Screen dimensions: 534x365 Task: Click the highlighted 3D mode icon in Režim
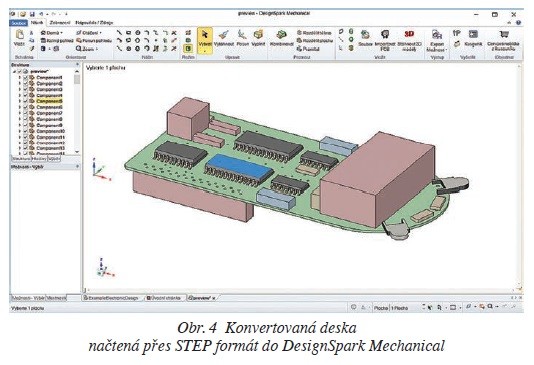[x=188, y=48]
